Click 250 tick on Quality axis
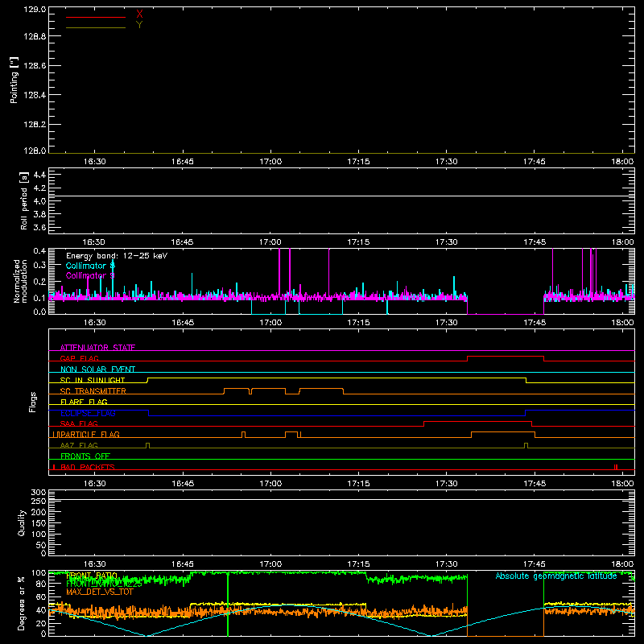Viewport: 644px width, 644px height. pyautogui.click(x=39, y=502)
